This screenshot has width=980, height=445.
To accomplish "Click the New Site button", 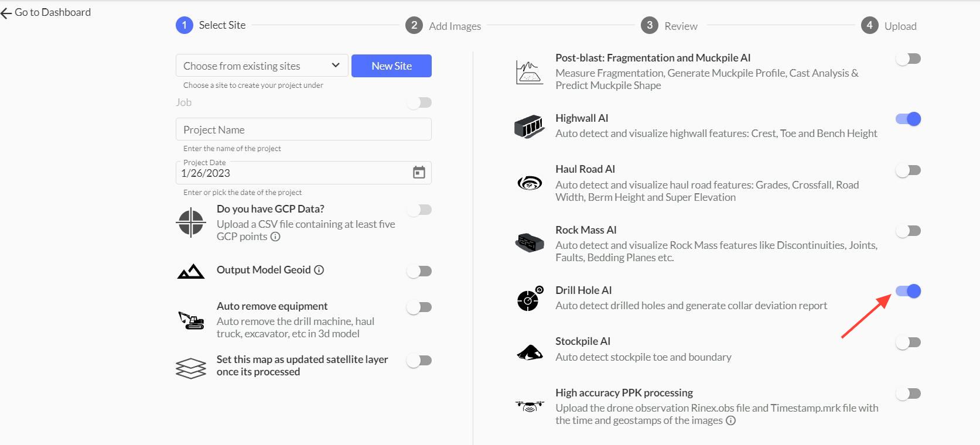I will click(391, 66).
